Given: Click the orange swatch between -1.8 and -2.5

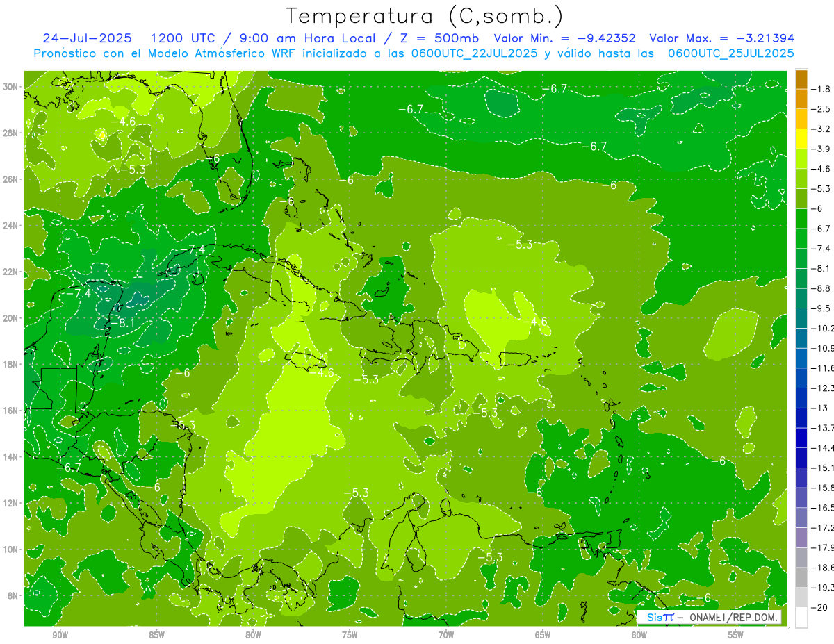Looking at the screenshot, I should (801, 99).
